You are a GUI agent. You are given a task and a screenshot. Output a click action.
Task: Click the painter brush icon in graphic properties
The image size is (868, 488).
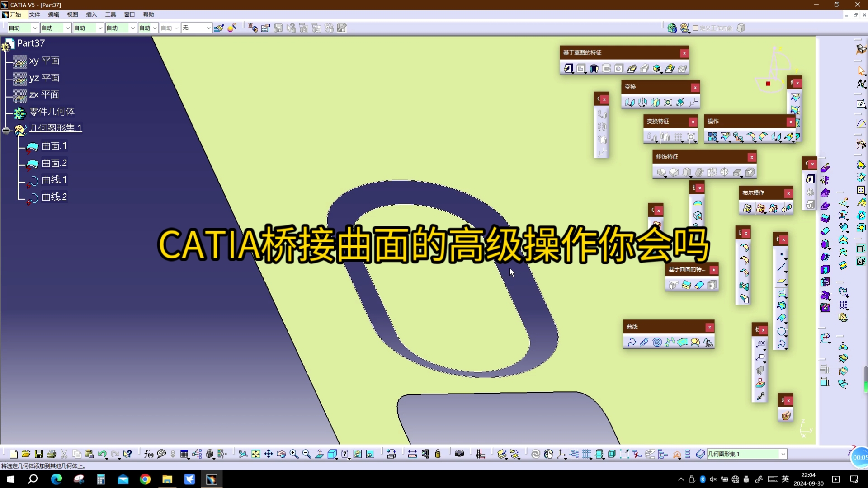219,28
